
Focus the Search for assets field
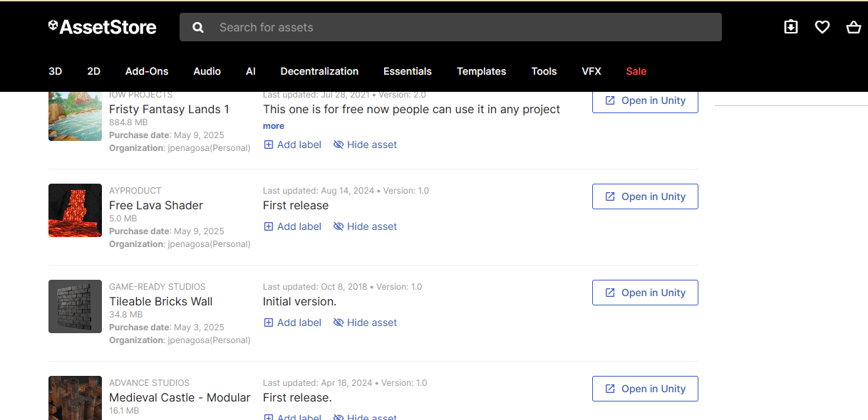point(450,27)
